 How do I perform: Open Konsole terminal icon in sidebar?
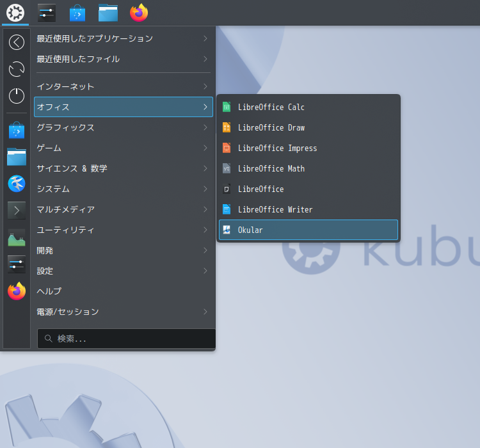(17, 211)
